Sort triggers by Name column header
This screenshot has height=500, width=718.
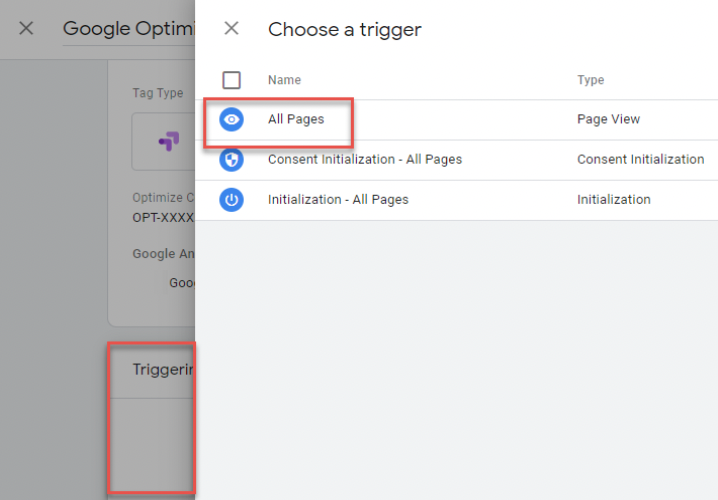[x=284, y=80]
